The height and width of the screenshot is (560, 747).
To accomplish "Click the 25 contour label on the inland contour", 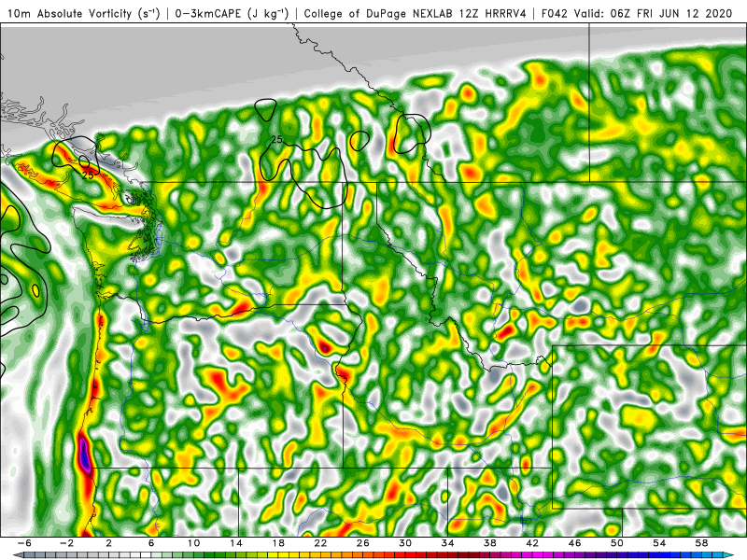I will pyautogui.click(x=276, y=139).
